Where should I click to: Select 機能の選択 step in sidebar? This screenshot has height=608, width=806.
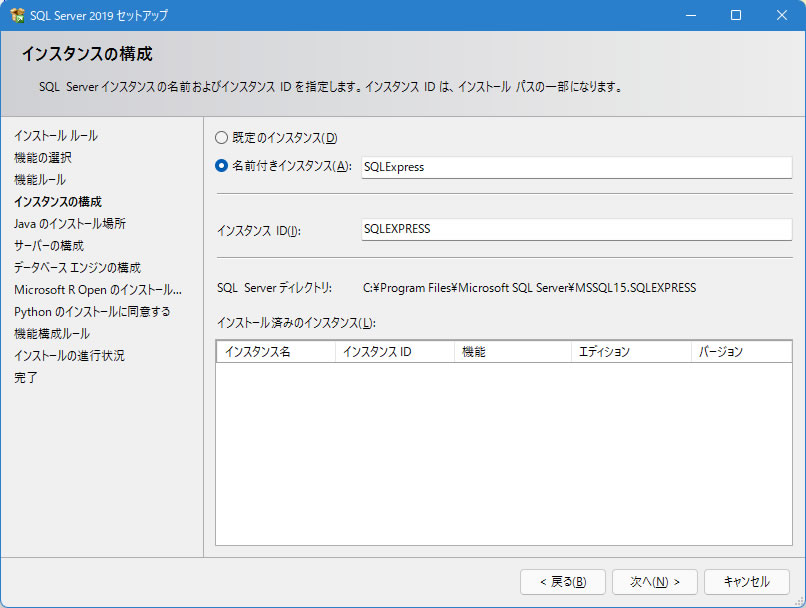click(43, 158)
